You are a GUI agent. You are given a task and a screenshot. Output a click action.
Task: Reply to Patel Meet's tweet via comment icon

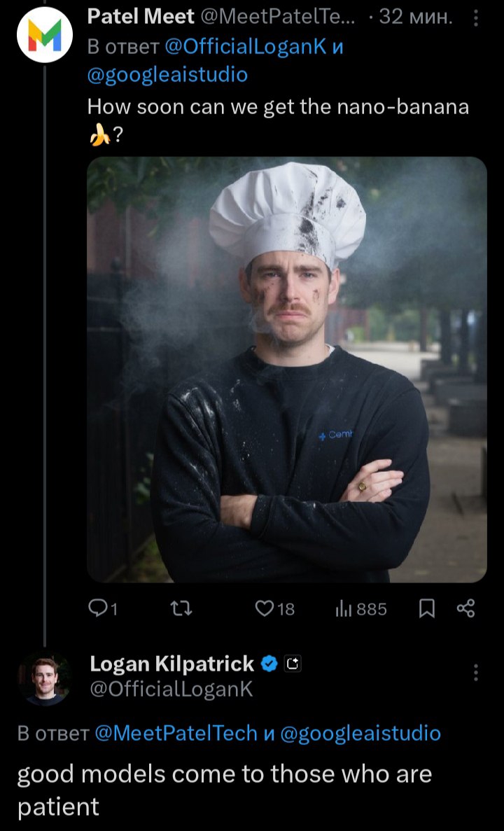103,609
